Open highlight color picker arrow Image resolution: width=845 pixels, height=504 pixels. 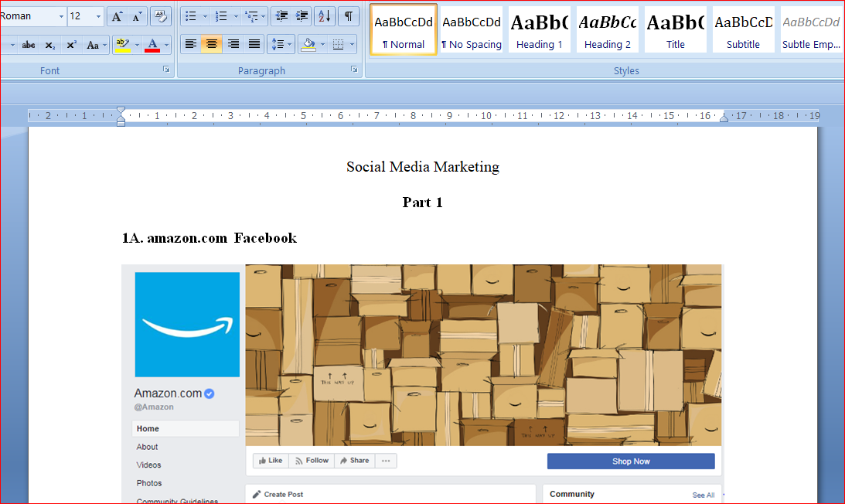click(x=137, y=45)
